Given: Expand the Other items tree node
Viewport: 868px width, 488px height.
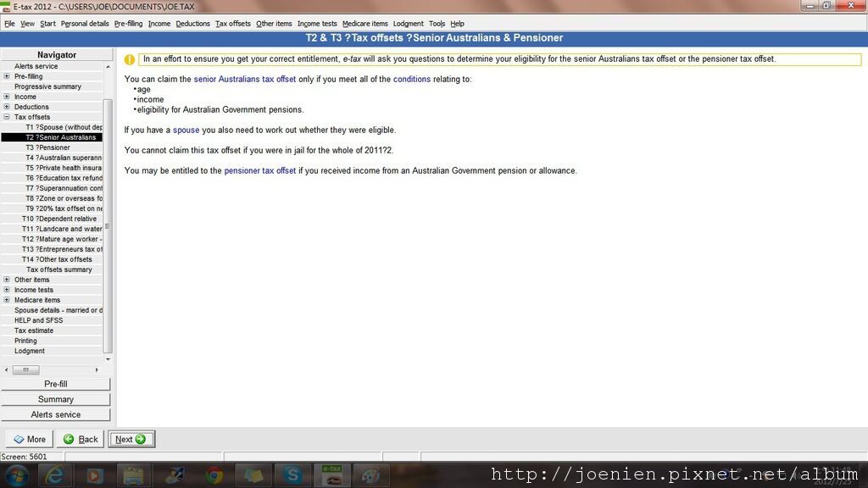Looking at the screenshot, I should [x=7, y=280].
